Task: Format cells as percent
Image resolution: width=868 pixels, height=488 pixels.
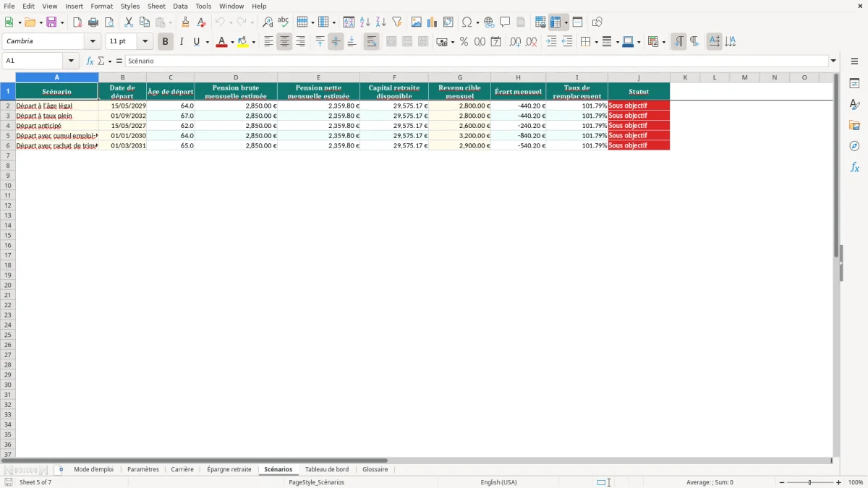Action: [464, 42]
